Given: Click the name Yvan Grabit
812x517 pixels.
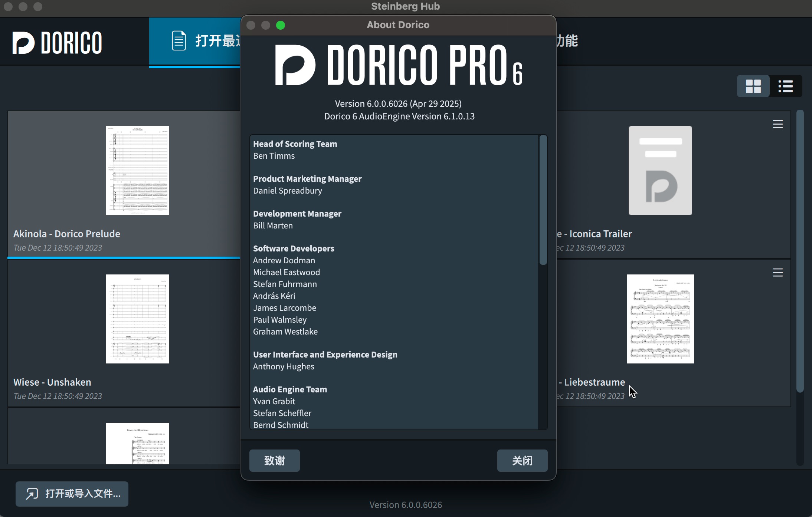Looking at the screenshot, I should point(274,401).
